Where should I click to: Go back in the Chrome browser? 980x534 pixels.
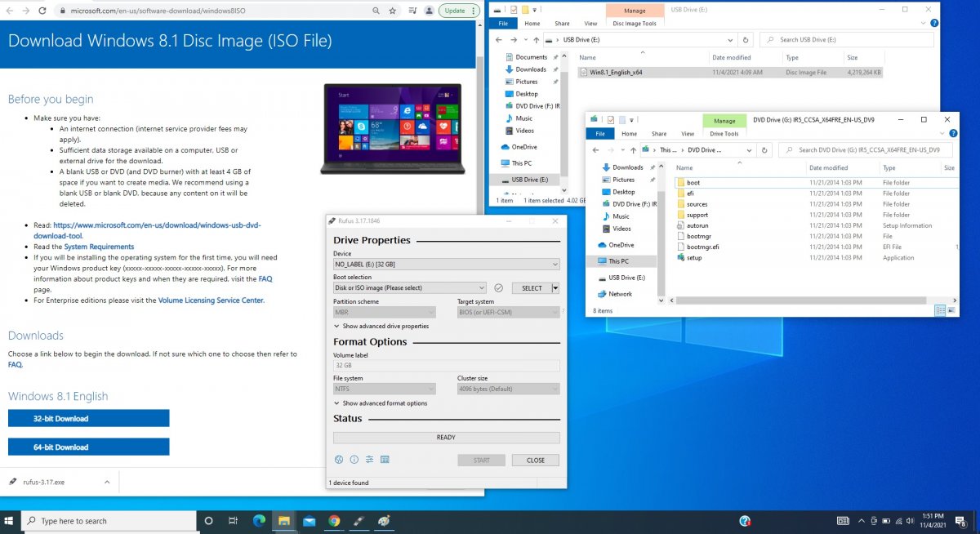click(x=8, y=11)
